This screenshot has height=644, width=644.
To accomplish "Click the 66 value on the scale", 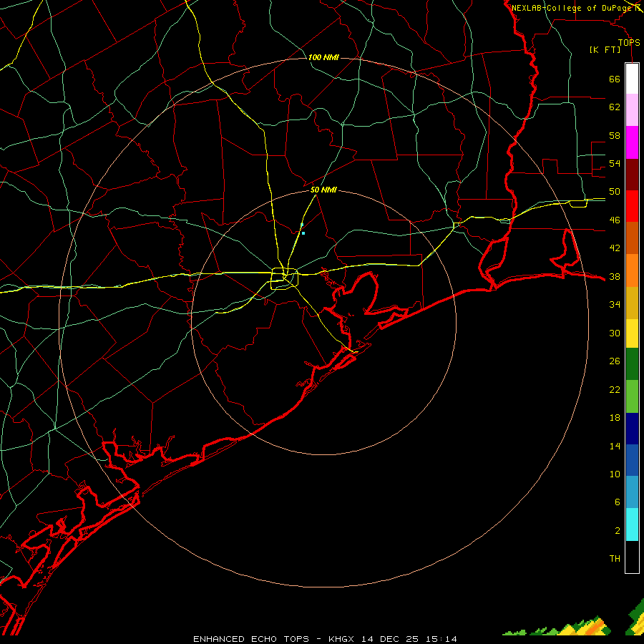I will coord(615,79).
